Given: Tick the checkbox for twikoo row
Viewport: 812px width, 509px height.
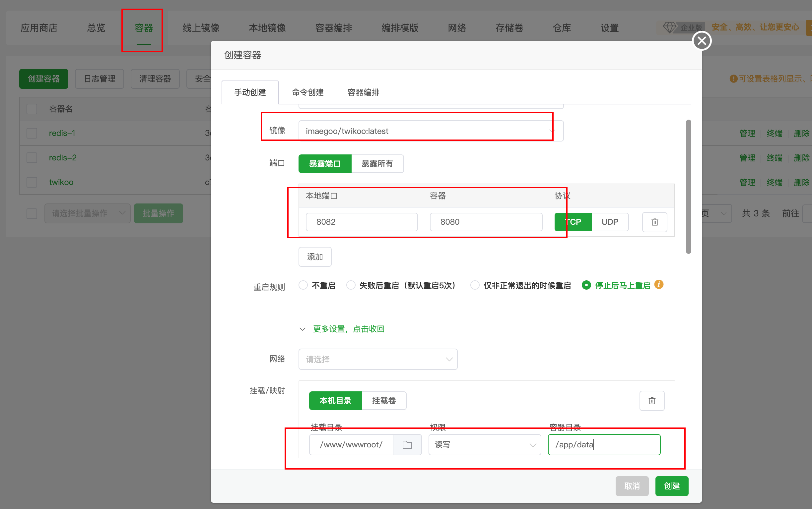Looking at the screenshot, I should (32, 182).
